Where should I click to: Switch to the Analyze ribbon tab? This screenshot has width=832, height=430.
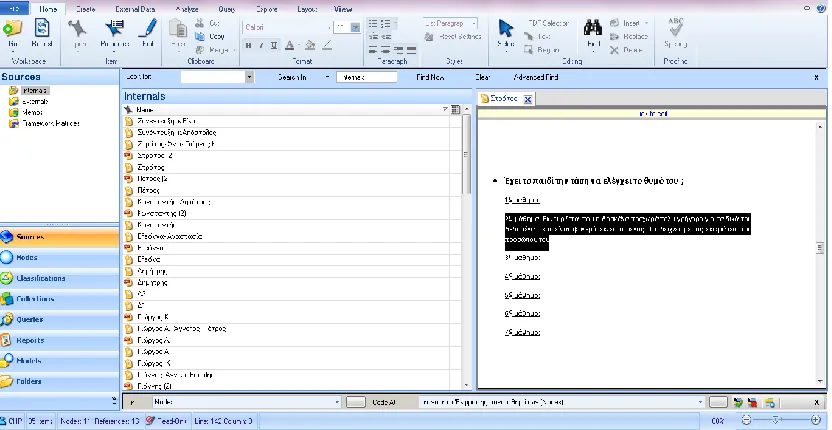(x=187, y=9)
